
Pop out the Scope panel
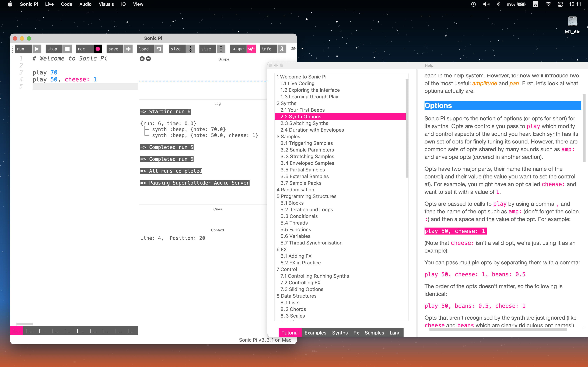pyautogui.click(x=148, y=59)
